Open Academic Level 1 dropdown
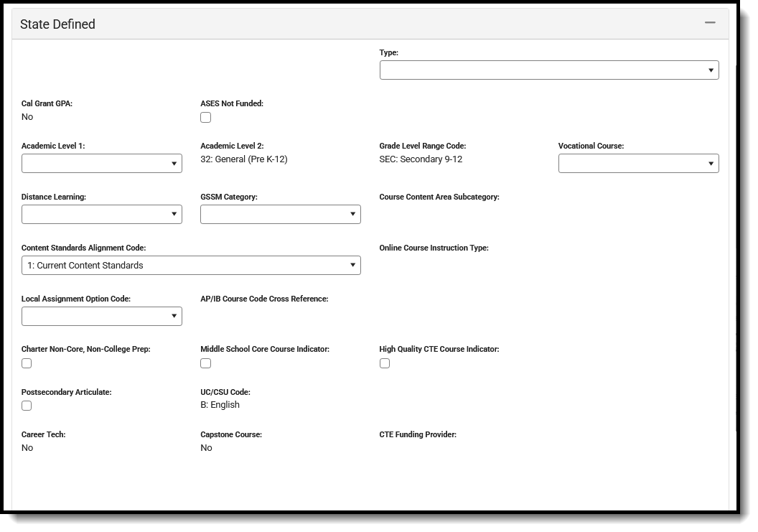This screenshot has height=532, width=758. point(101,164)
